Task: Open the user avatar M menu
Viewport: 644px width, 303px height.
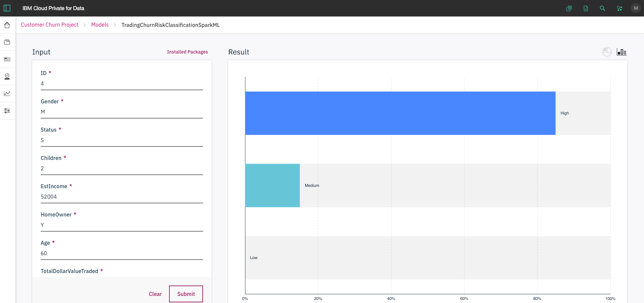Action: pos(636,8)
